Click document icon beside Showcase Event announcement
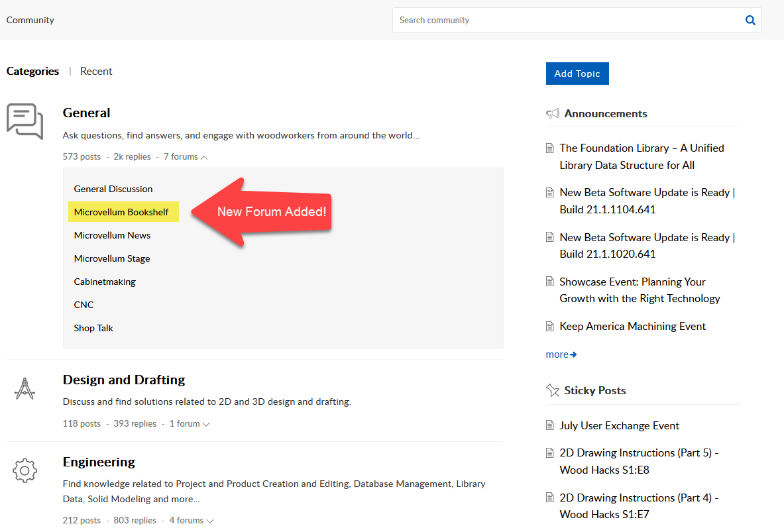The image size is (784, 532). coord(550,282)
